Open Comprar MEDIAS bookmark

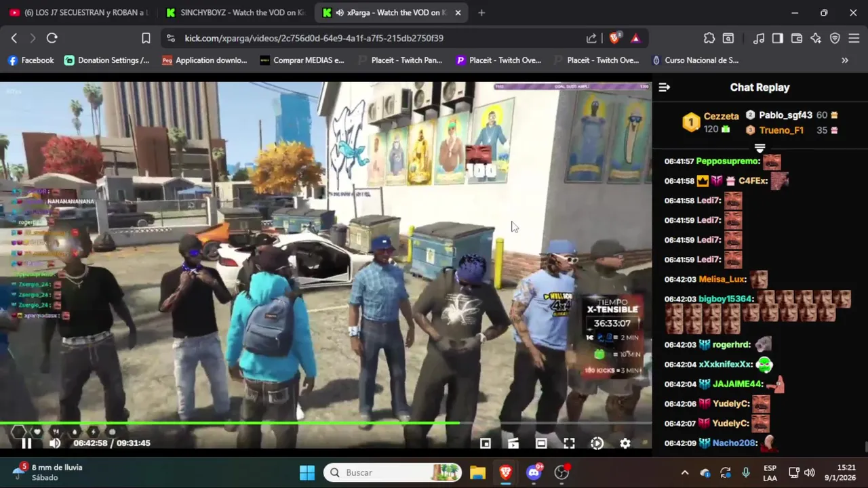point(302,60)
